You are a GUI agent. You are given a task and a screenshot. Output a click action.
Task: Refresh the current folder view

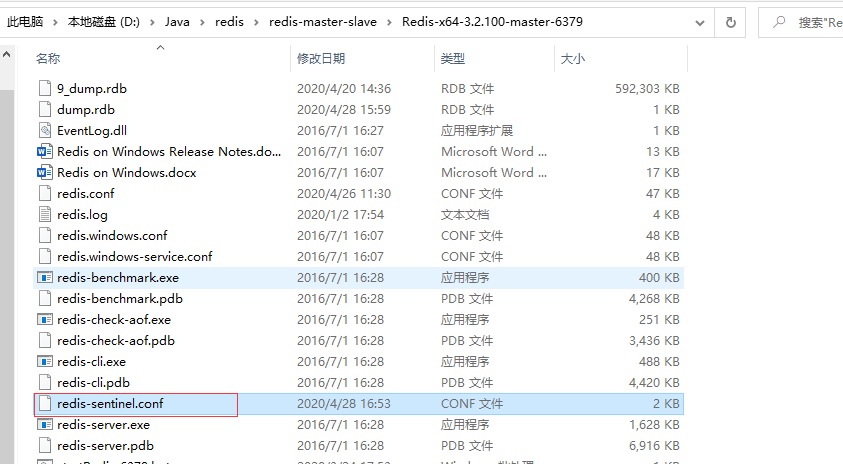pyautogui.click(x=731, y=23)
